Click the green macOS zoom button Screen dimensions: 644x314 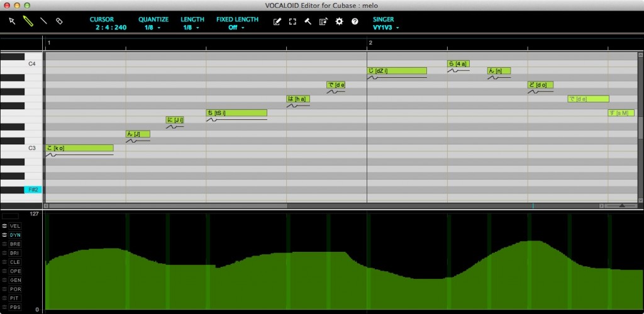[x=27, y=6]
